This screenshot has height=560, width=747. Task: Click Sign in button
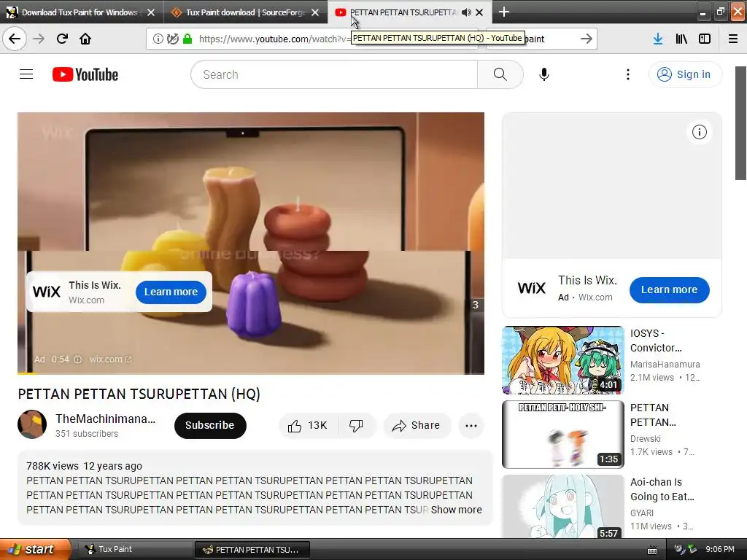[685, 74]
